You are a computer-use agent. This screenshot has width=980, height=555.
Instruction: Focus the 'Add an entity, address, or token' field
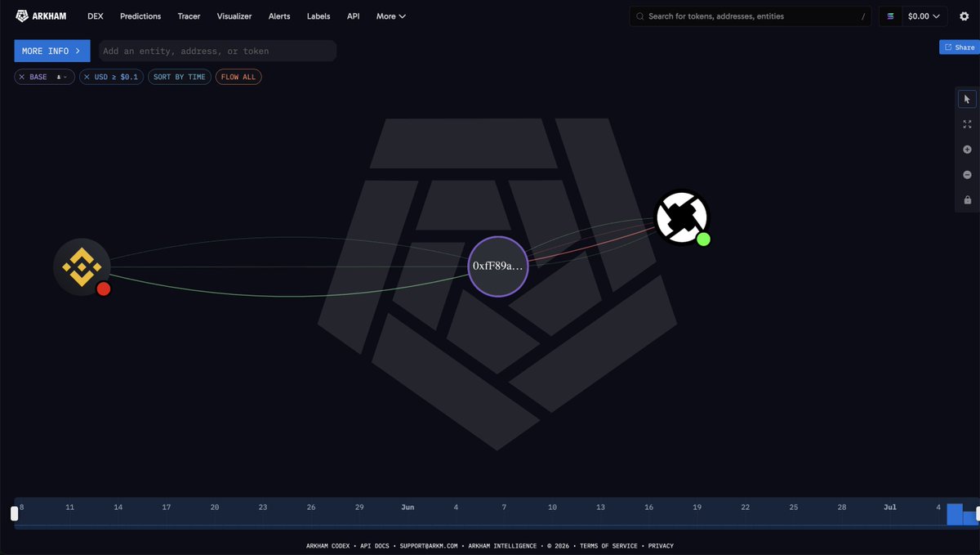[x=217, y=51]
